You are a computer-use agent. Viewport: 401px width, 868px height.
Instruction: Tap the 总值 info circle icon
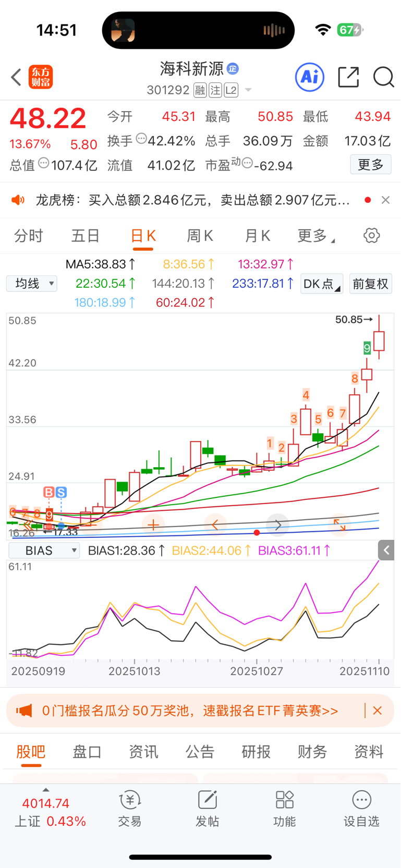pyautogui.click(x=44, y=163)
